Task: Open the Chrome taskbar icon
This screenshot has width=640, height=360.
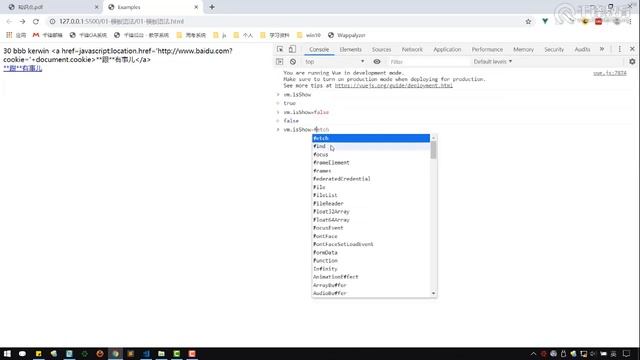Action: click(116, 353)
